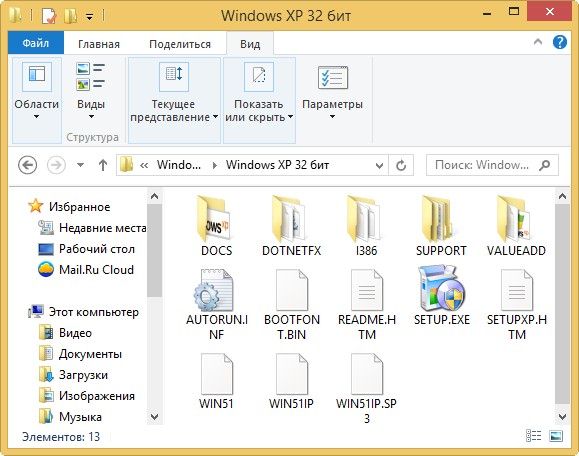
Task: Open the Области panes menu
Action: 37,100
